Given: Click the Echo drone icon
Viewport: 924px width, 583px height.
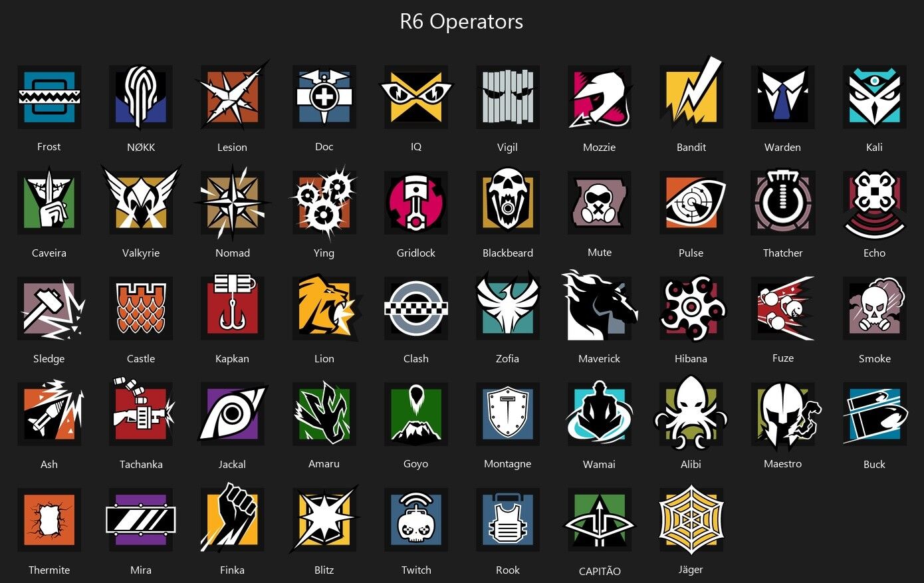Looking at the screenshot, I should pyautogui.click(x=875, y=203).
